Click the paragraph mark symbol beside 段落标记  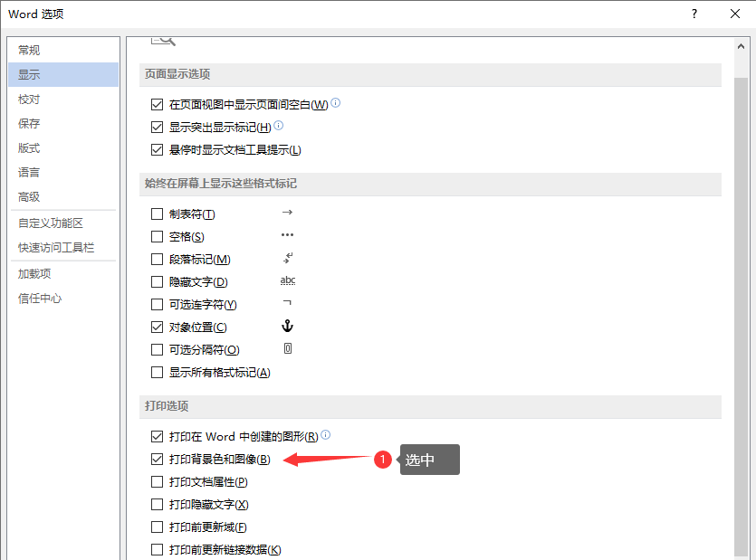[288, 258]
